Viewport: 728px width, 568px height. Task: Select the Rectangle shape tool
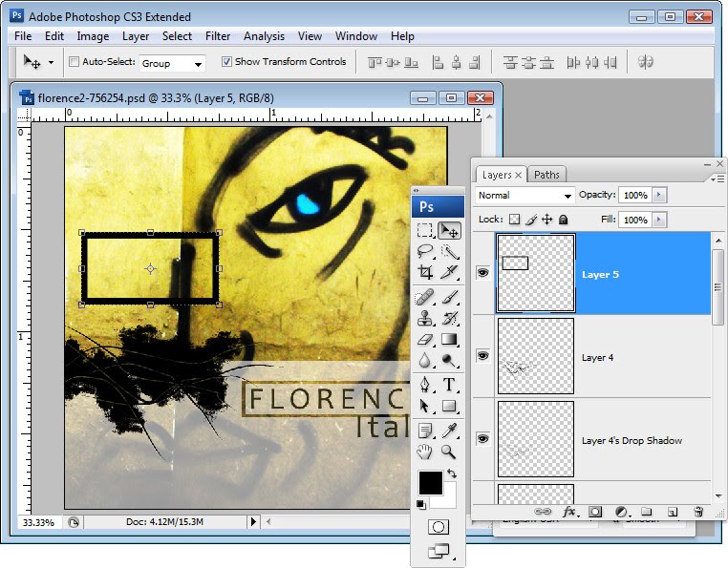tap(449, 406)
